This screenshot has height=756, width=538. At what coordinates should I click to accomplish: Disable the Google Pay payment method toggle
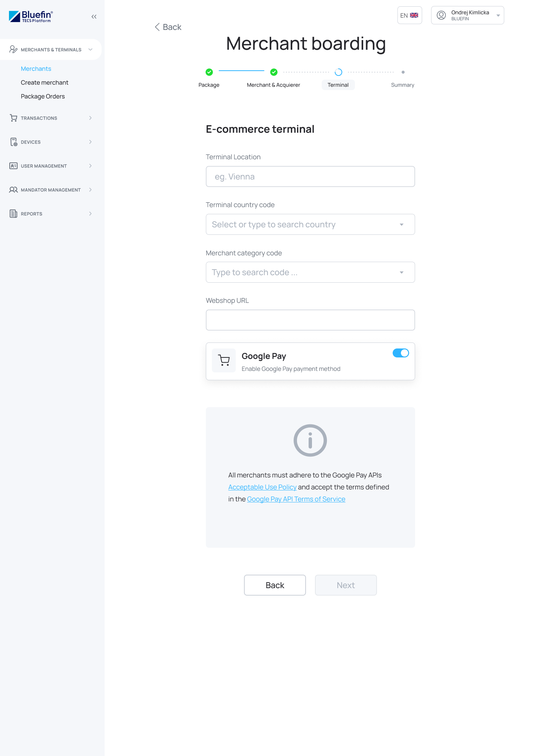(401, 353)
